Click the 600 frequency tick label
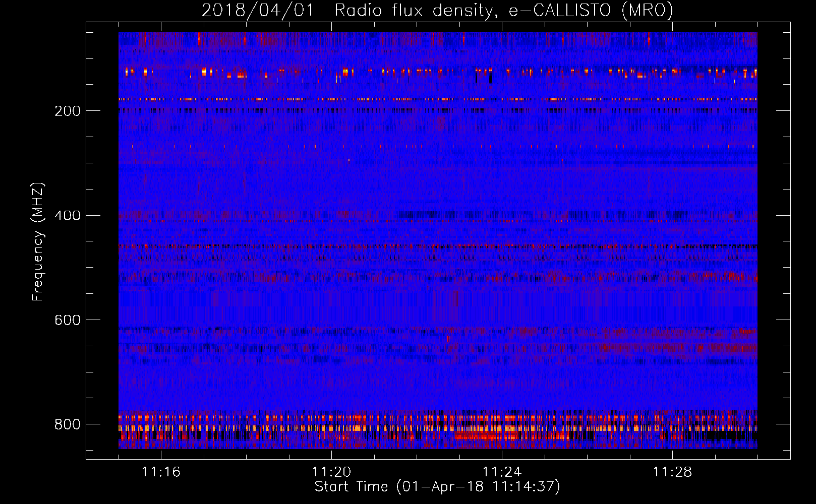This screenshot has height=504, width=816. pyautogui.click(x=68, y=321)
